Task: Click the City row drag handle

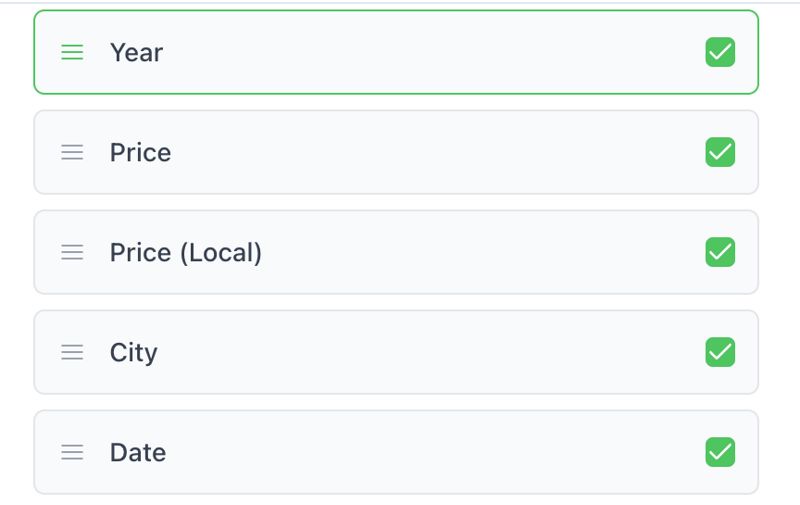Action: [72, 352]
